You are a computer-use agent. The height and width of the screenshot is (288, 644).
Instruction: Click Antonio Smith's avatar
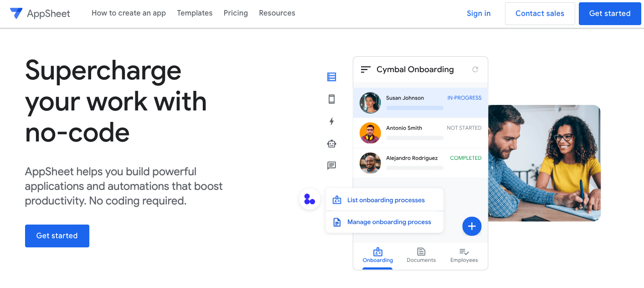click(370, 133)
